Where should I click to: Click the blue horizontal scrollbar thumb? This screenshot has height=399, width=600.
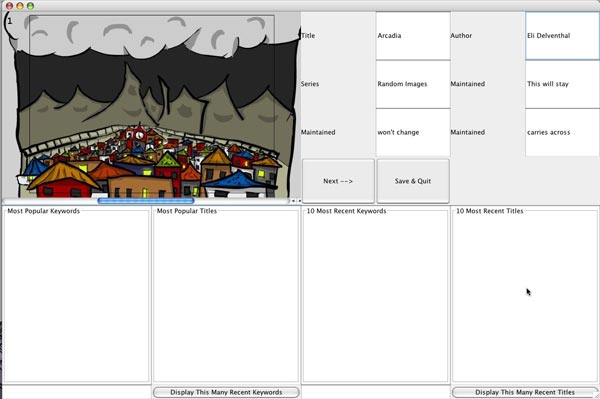(146, 200)
